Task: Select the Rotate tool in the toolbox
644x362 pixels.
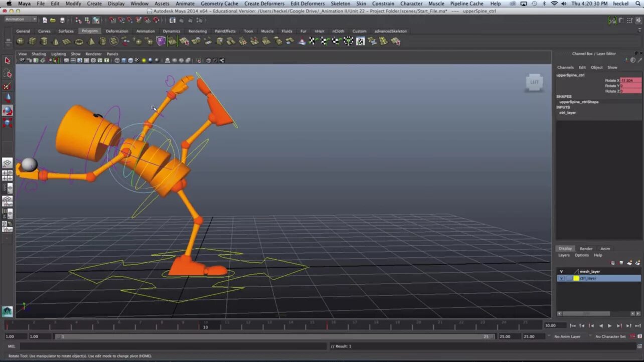Action: 8,111
